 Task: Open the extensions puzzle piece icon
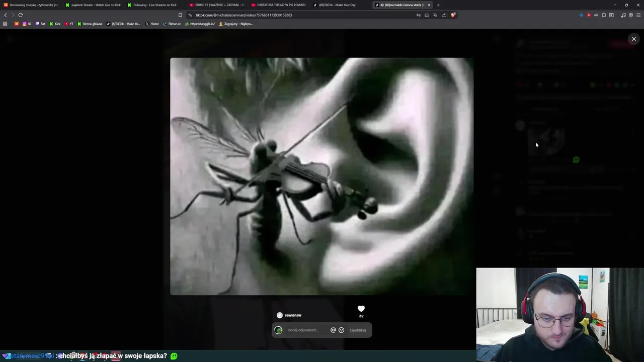[604, 15]
